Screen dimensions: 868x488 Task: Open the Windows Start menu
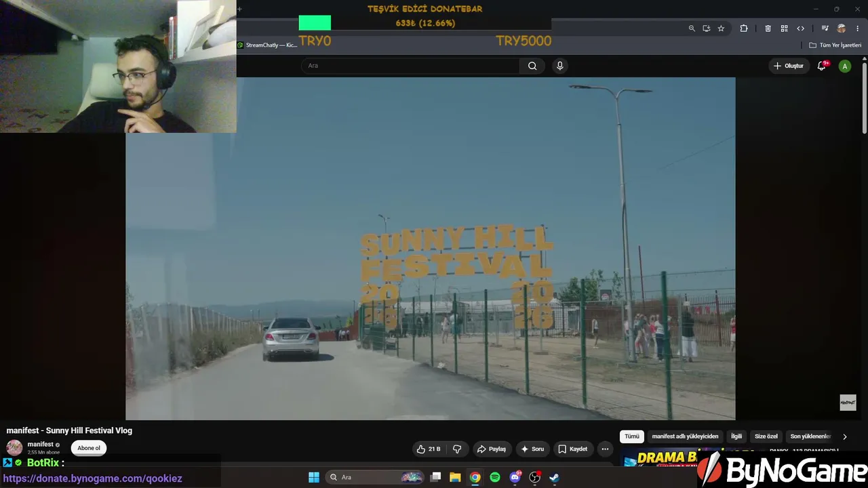tap(314, 477)
